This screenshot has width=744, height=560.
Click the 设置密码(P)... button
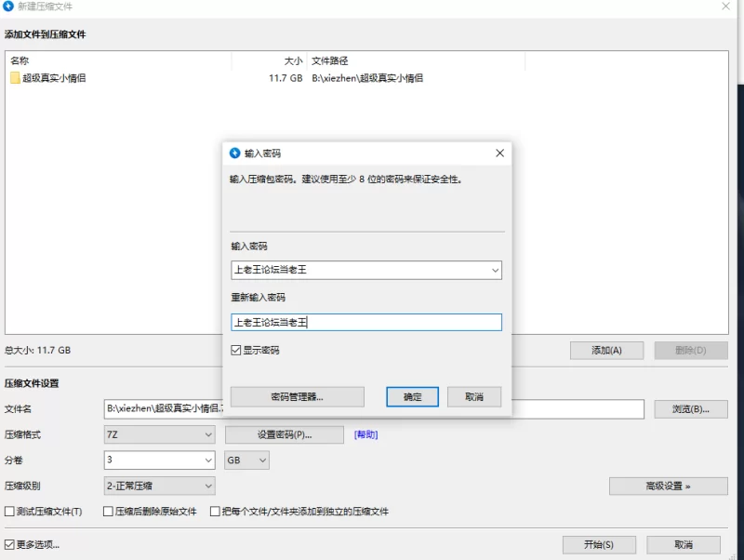pos(285,434)
